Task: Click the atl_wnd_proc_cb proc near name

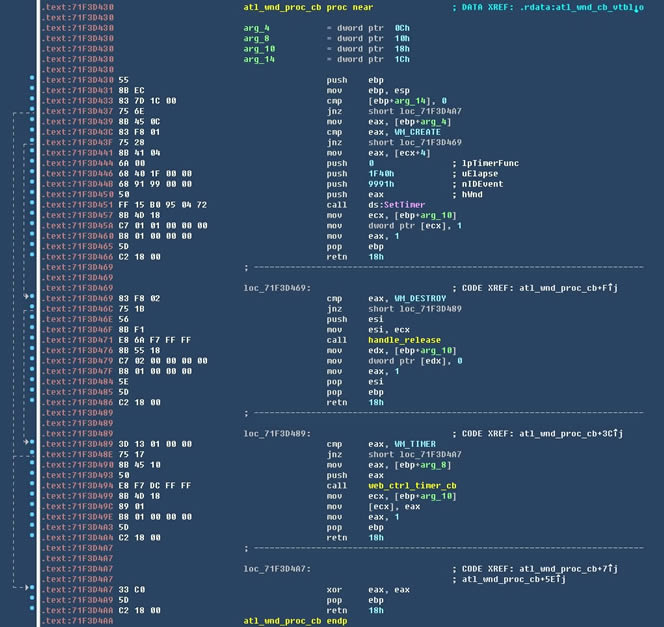Action: coord(282,7)
